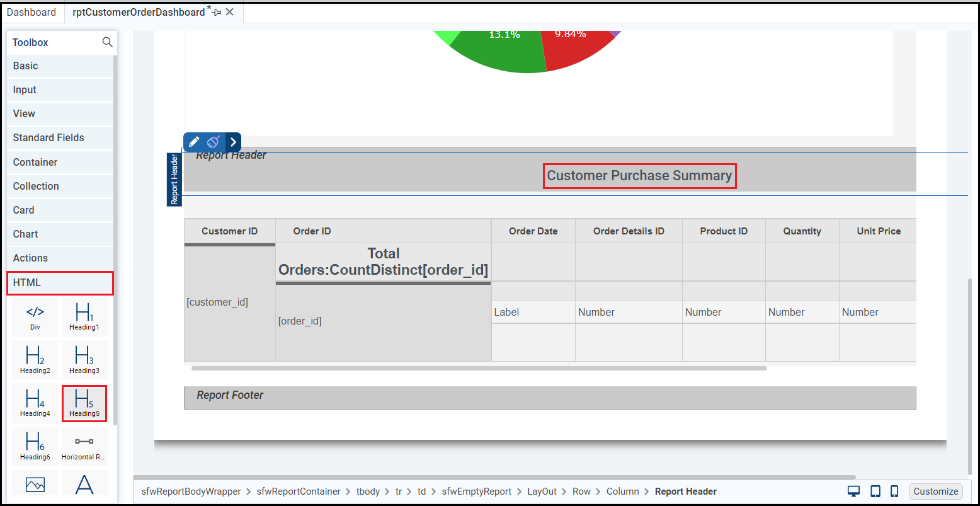Click the Row breadcrumb item
Viewport: 980px width, 506px height.
(582, 492)
